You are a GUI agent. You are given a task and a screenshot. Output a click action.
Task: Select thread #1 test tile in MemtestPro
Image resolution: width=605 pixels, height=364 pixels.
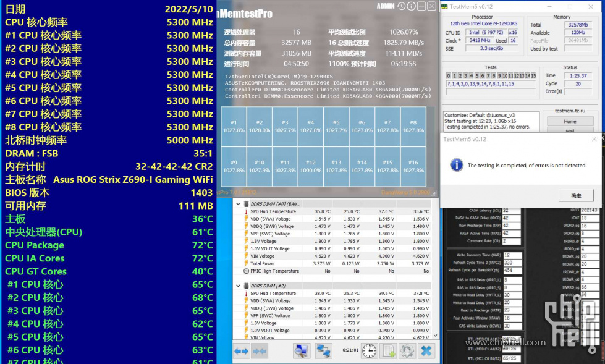pos(234,126)
